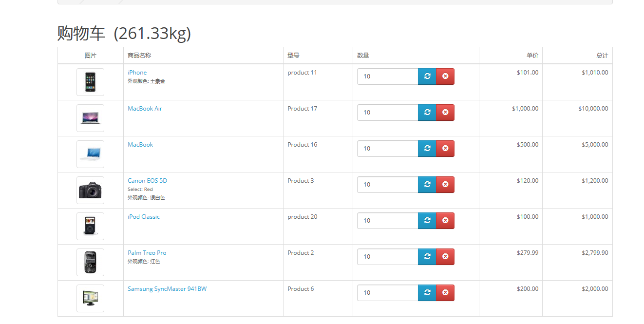Focus the iPod Classic quantity field
Image resolution: width=644 pixels, height=324 pixels.
388,221
